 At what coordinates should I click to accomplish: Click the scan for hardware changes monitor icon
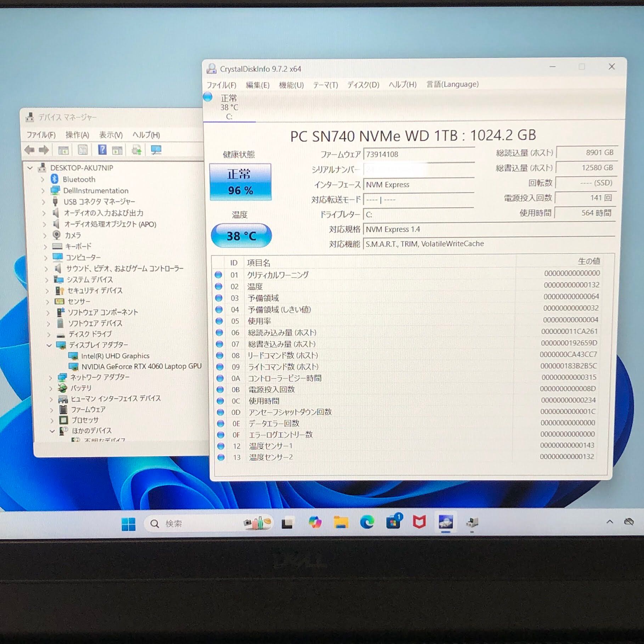click(156, 150)
